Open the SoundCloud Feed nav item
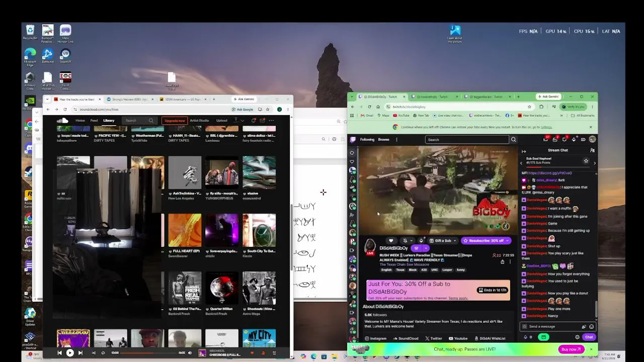644x362 pixels. pyautogui.click(x=94, y=121)
